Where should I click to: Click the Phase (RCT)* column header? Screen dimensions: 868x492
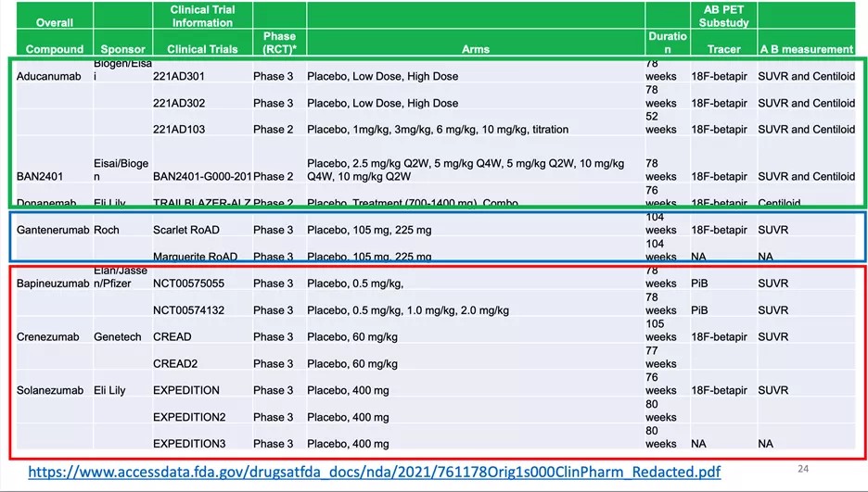[279, 43]
